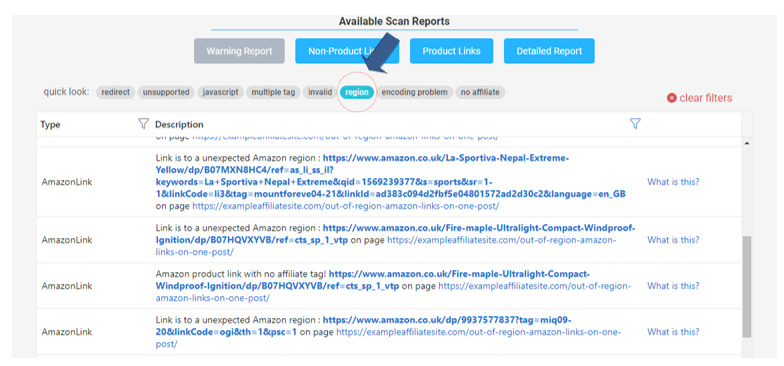784x366 pixels.
Task: Open the Product Links report
Action: coord(451,51)
